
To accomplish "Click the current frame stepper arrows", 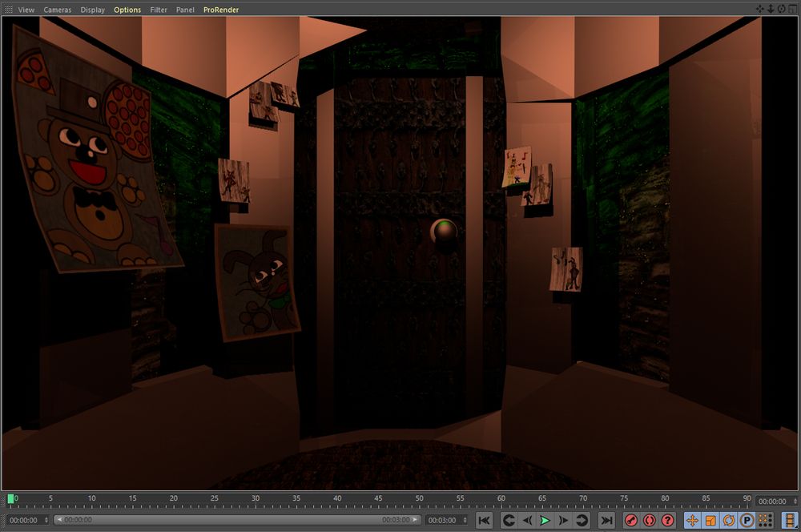I will point(795,502).
